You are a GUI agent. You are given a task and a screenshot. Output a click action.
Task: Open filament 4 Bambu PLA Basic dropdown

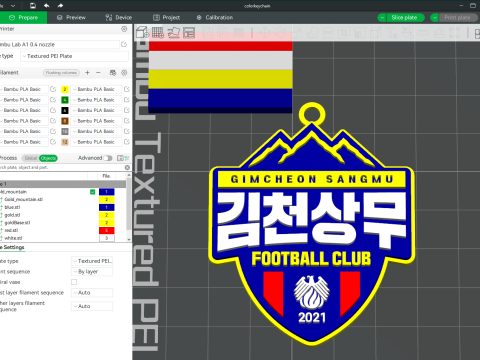tap(96, 100)
